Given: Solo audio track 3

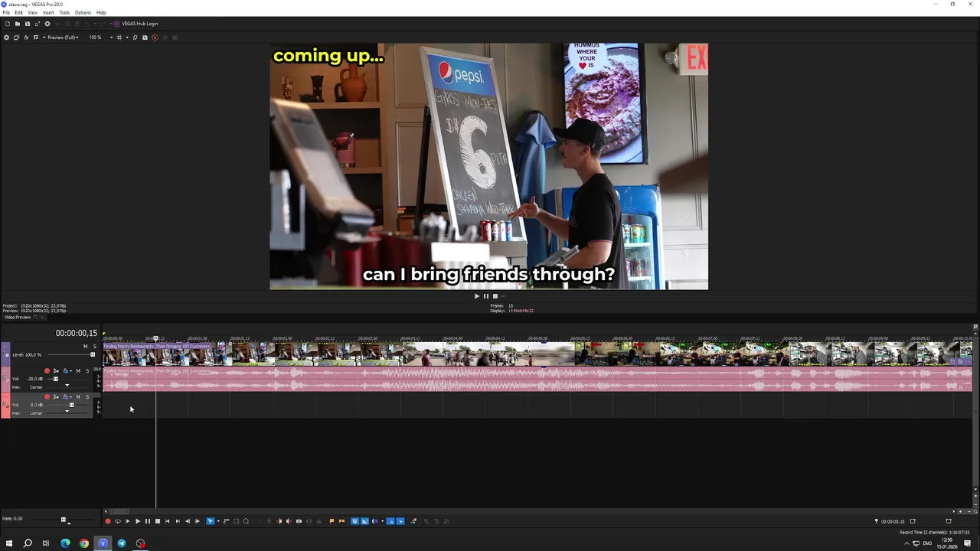Looking at the screenshot, I should tap(87, 397).
